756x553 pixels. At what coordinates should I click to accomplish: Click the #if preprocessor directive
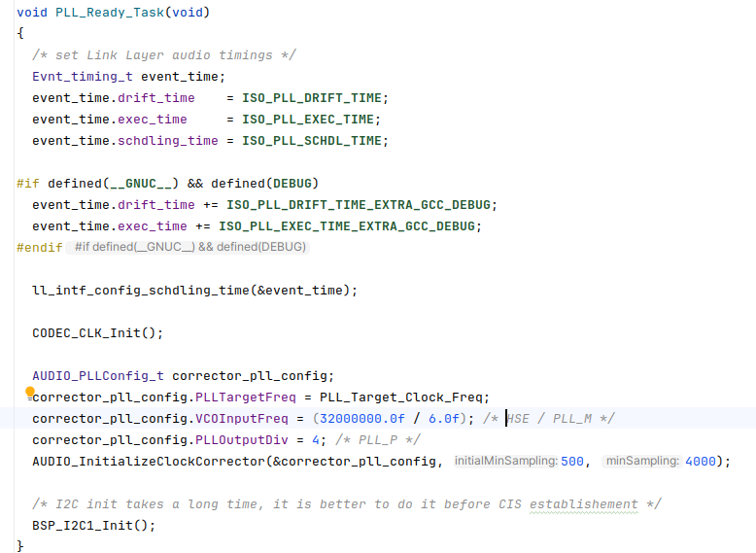click(28, 184)
